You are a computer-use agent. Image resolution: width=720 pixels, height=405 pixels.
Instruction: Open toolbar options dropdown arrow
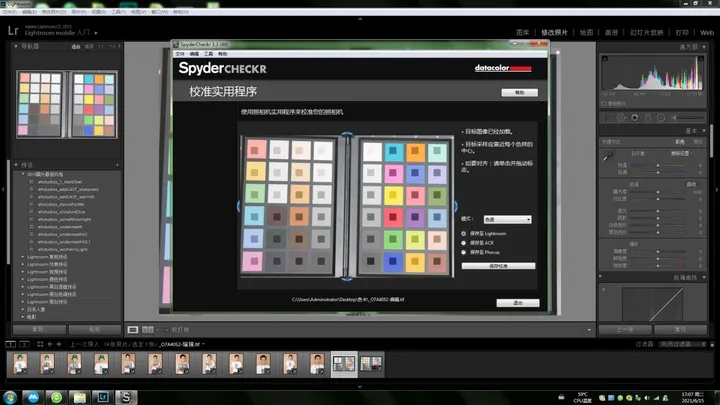[589, 330]
